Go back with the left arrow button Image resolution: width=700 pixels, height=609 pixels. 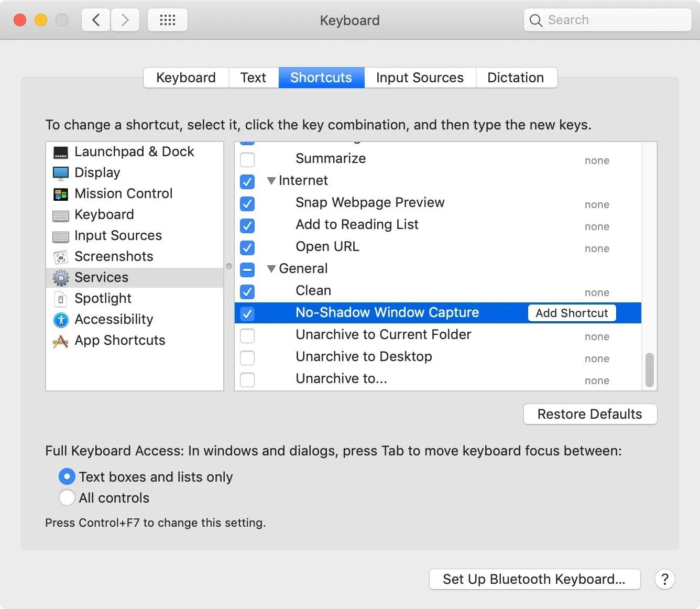(x=96, y=20)
